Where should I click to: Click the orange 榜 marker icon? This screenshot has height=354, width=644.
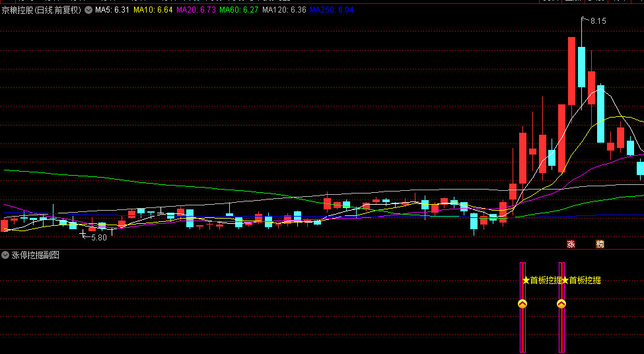click(x=600, y=244)
